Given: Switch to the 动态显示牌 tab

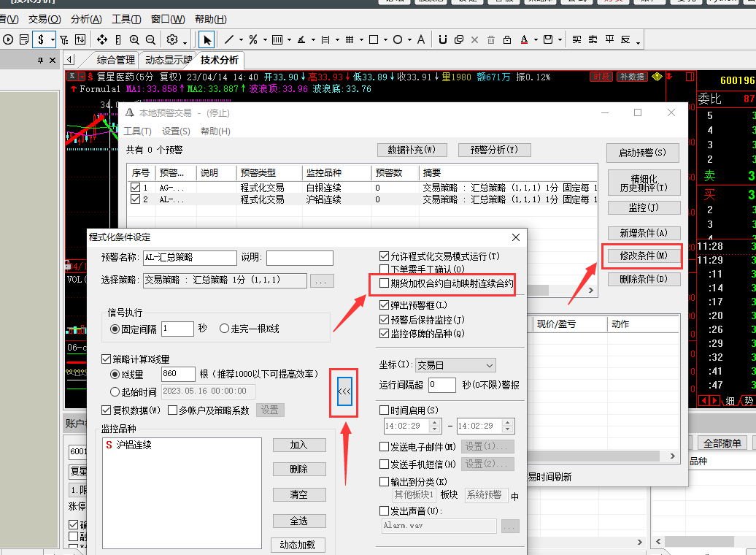Looking at the screenshot, I should [x=168, y=60].
